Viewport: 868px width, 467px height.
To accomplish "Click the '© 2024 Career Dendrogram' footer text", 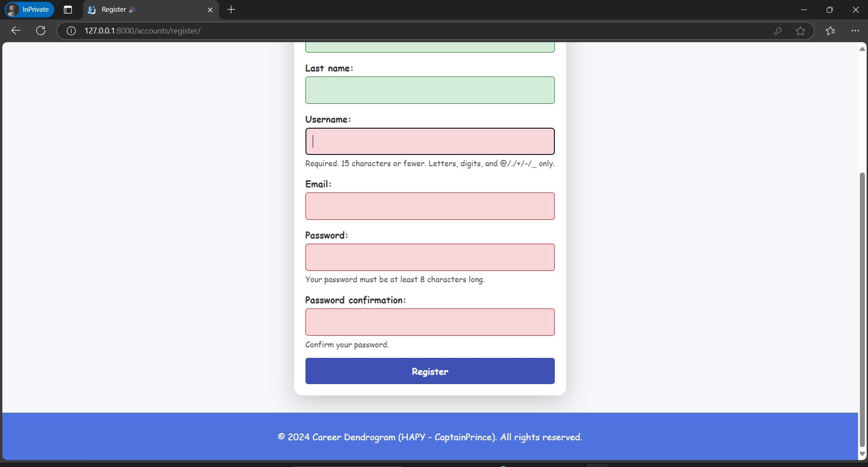I will click(430, 437).
